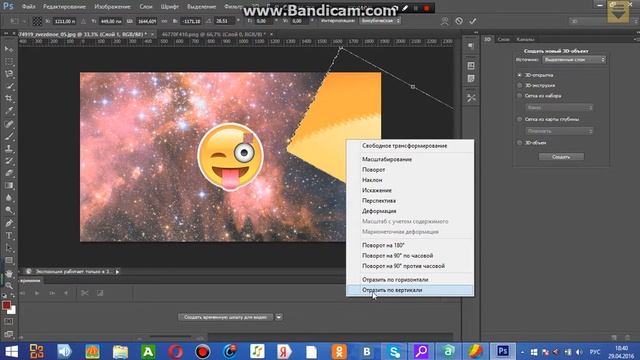Play the timeline
This screenshot has height=360, width=640.
tap(37, 293)
